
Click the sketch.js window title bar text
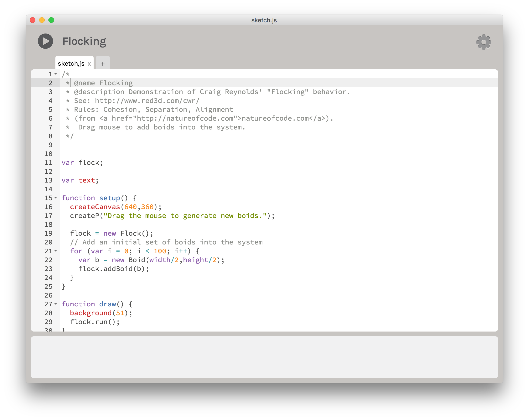[264, 20]
